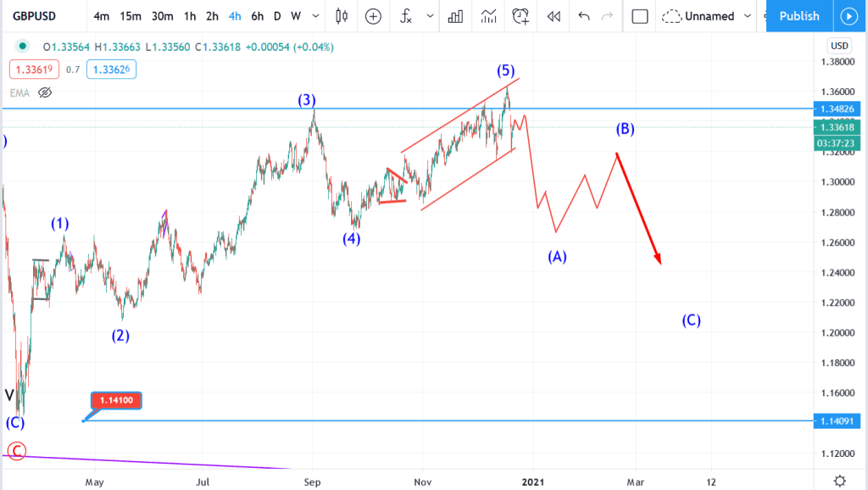Select the red 1.14100 price label
868x490 pixels.
pos(116,400)
